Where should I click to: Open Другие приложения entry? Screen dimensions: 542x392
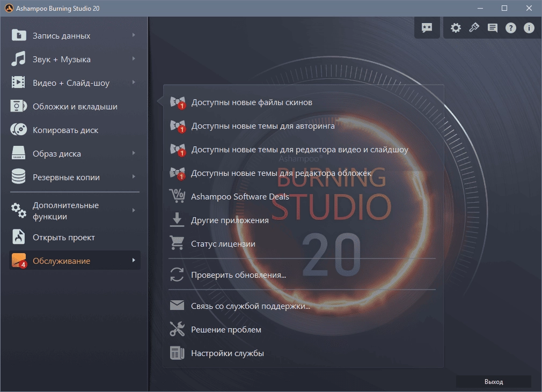pos(230,220)
